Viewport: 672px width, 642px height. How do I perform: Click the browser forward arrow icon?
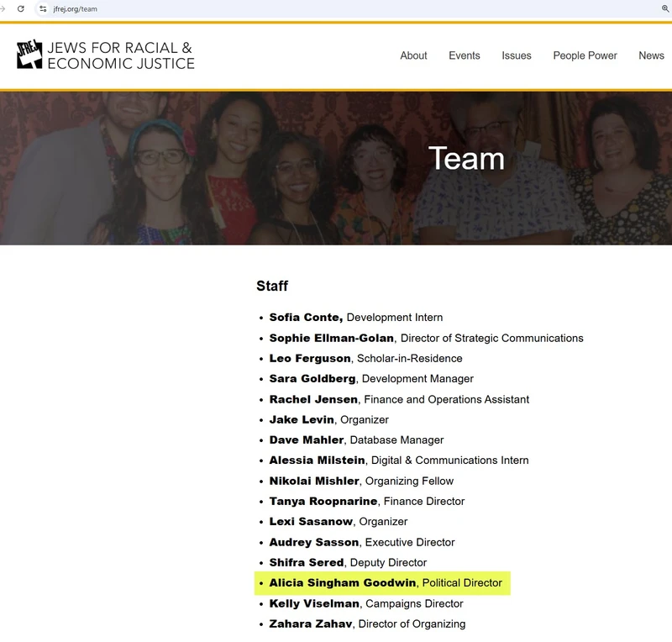point(3,8)
